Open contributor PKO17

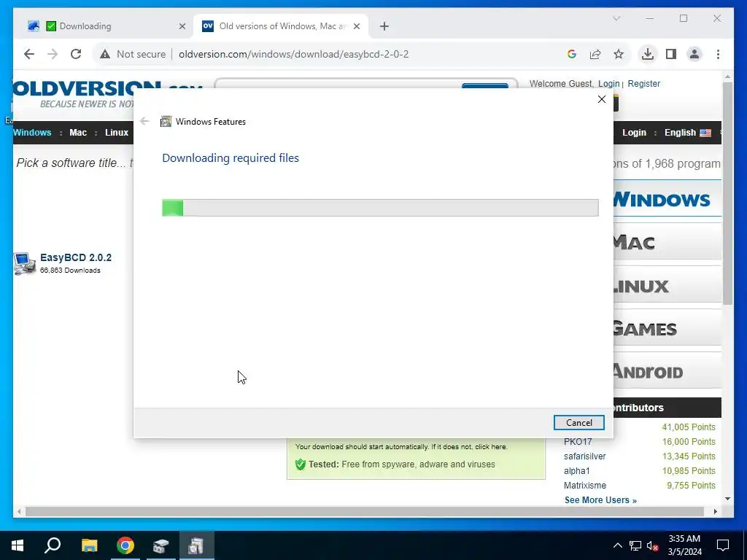click(x=578, y=442)
